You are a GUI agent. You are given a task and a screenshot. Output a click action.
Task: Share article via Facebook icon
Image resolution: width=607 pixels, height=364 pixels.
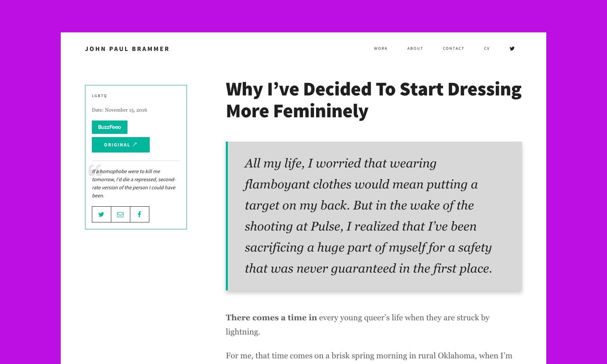(140, 214)
